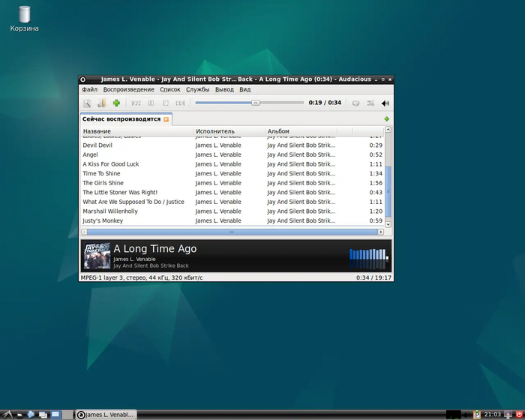Select the Devil Devil track
Screen dimensions: 525x420
coord(232,145)
